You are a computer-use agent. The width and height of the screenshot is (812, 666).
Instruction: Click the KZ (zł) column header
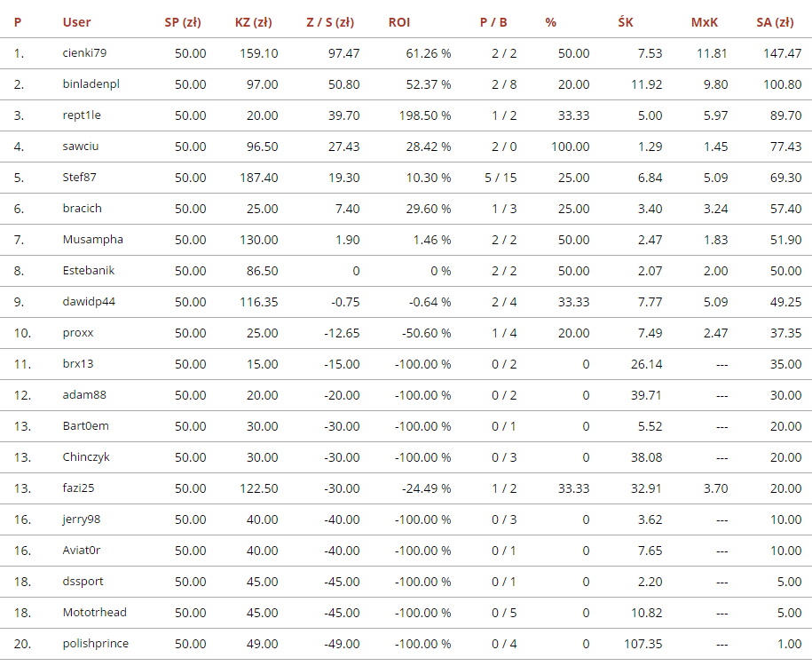254,22
